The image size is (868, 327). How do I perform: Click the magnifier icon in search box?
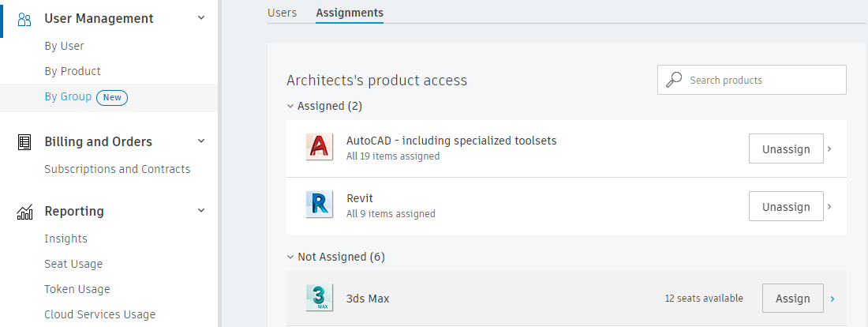tap(674, 81)
